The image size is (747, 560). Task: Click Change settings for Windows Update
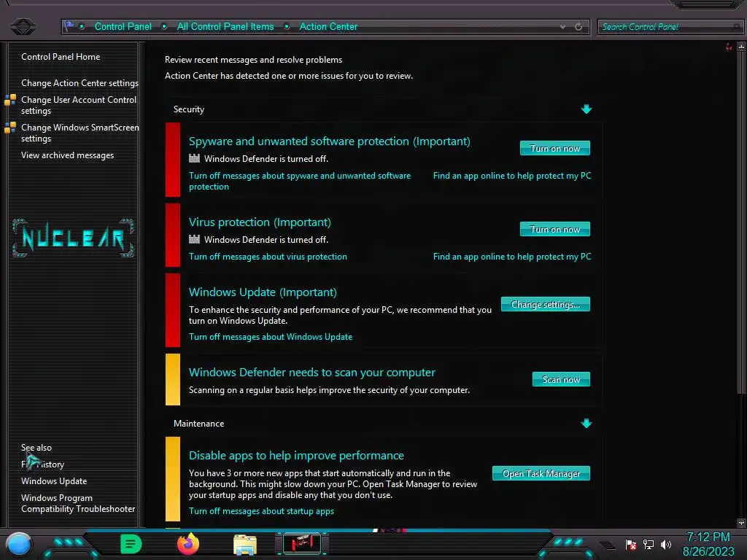pyautogui.click(x=546, y=304)
